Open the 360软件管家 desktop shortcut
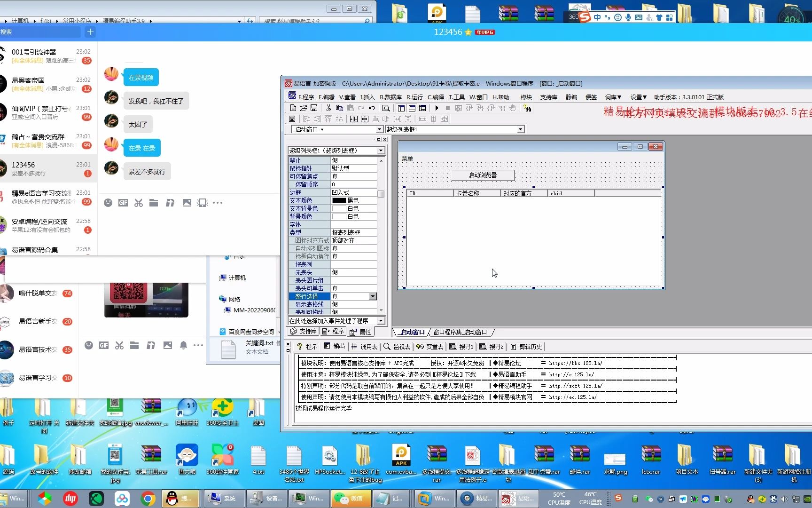Image resolution: width=812 pixels, height=508 pixels. pyautogui.click(x=223, y=459)
